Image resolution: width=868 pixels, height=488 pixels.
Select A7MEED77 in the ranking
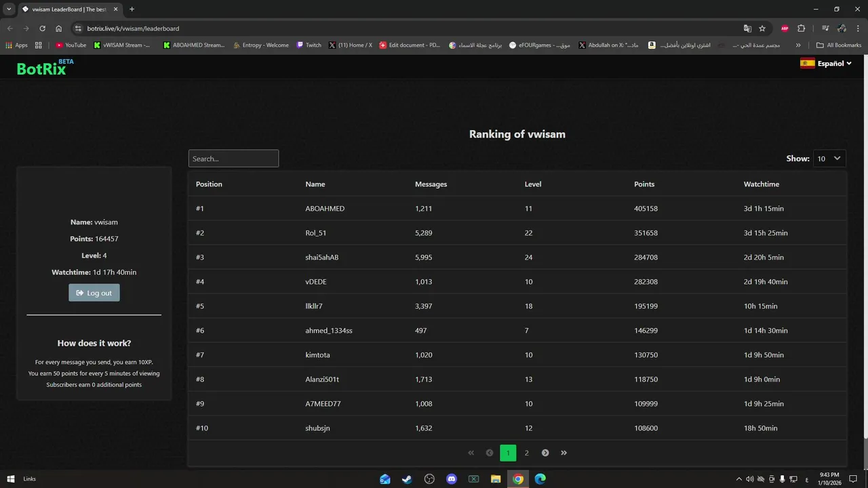323,404
